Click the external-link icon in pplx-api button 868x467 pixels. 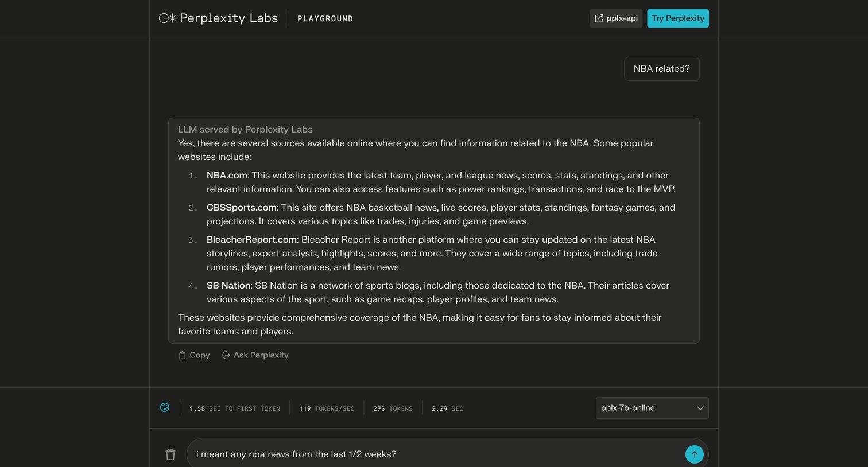point(599,18)
